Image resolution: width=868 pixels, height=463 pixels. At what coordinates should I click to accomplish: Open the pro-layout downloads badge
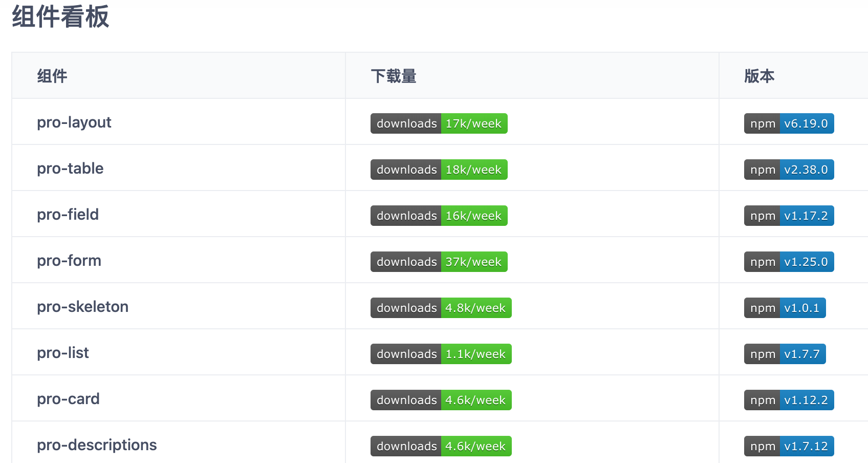click(439, 123)
